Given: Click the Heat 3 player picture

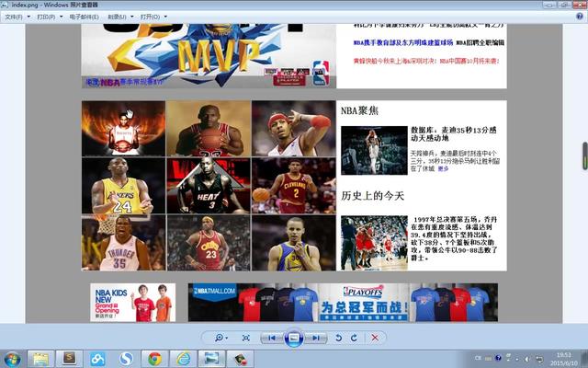Looking at the screenshot, I should pos(209,186).
